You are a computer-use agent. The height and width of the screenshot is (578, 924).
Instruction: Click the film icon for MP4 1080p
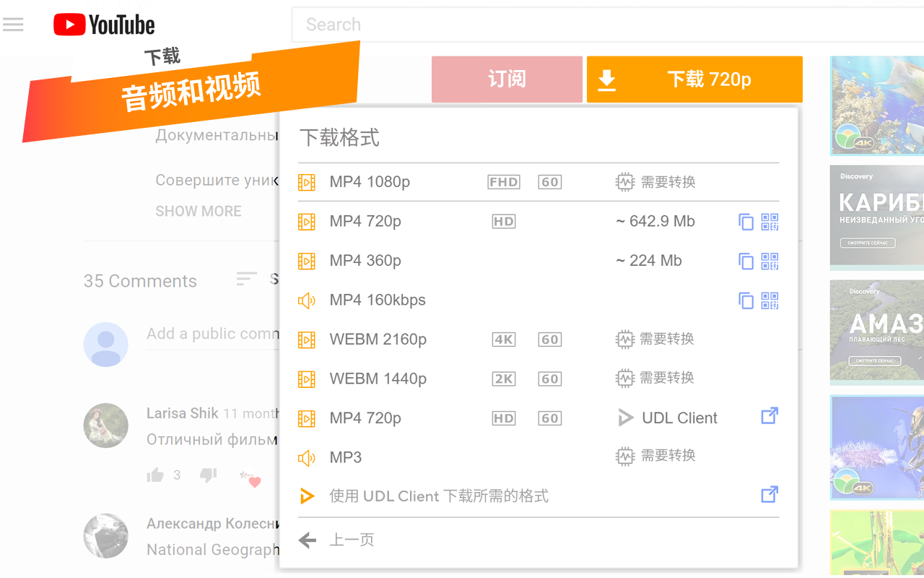(x=307, y=182)
